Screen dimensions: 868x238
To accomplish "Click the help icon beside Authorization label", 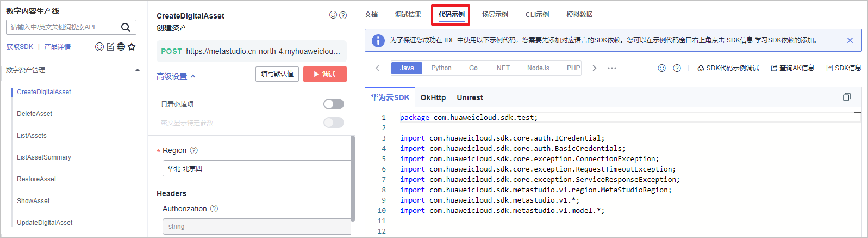I will pos(214,209).
